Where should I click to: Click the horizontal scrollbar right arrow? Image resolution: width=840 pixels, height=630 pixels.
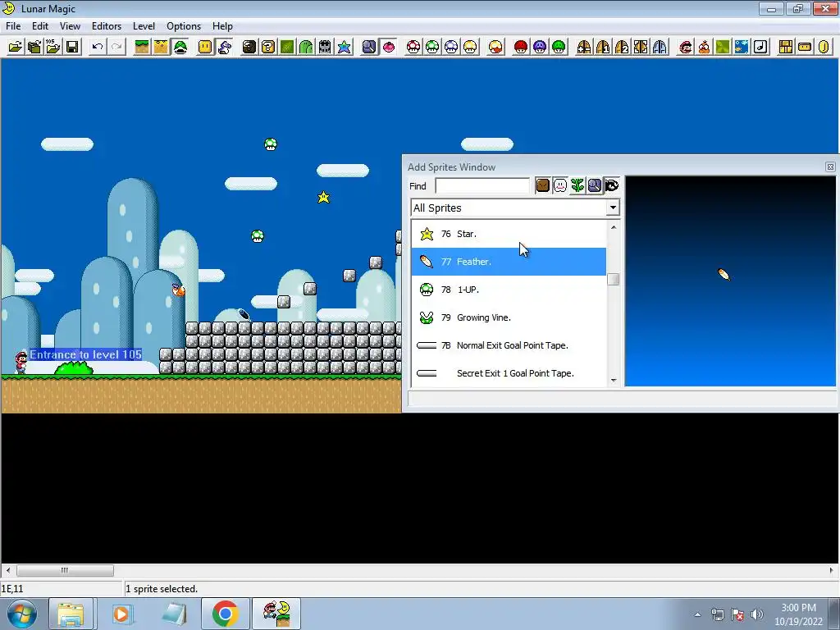click(x=832, y=571)
